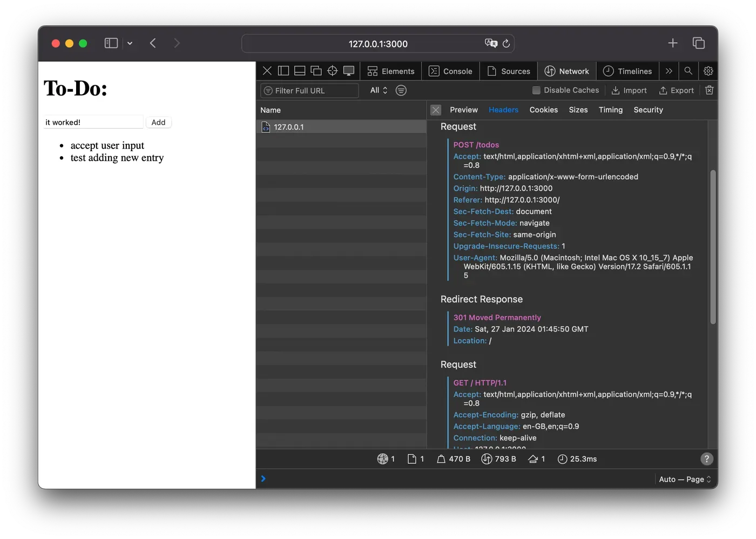Open the Security detail tab
Image resolution: width=756 pixels, height=539 pixels.
tap(648, 110)
